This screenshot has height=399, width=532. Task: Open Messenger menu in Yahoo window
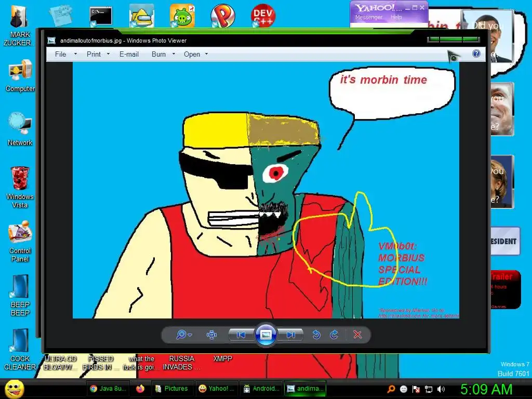pyautogui.click(x=369, y=17)
